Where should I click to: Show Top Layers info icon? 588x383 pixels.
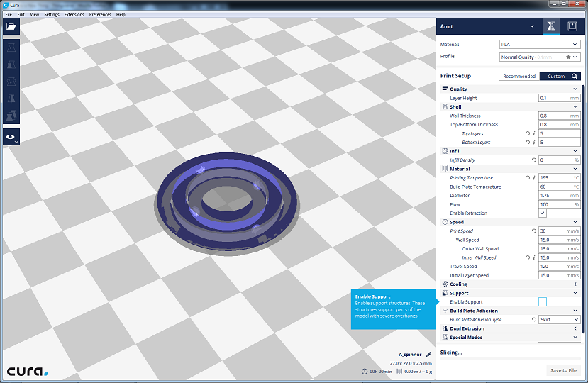(534, 133)
